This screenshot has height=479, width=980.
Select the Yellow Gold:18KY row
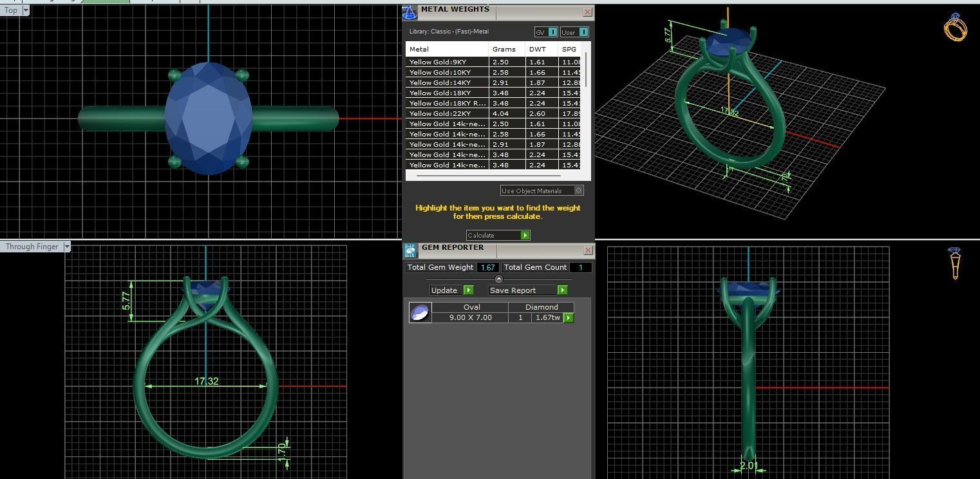click(x=493, y=93)
